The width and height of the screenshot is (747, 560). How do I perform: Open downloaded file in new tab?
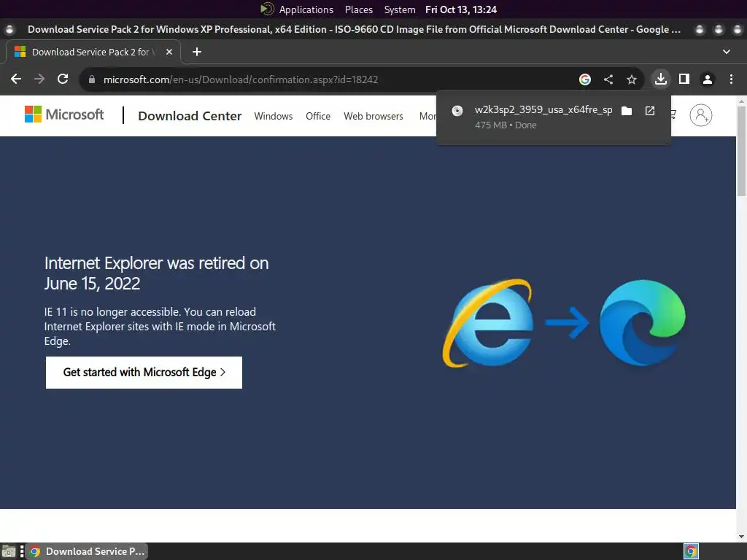[650, 111]
